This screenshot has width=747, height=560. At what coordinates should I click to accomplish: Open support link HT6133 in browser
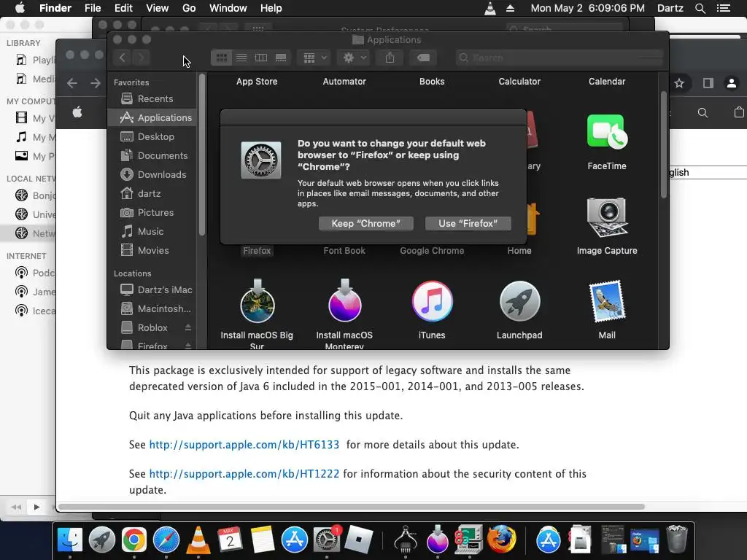pos(244,445)
